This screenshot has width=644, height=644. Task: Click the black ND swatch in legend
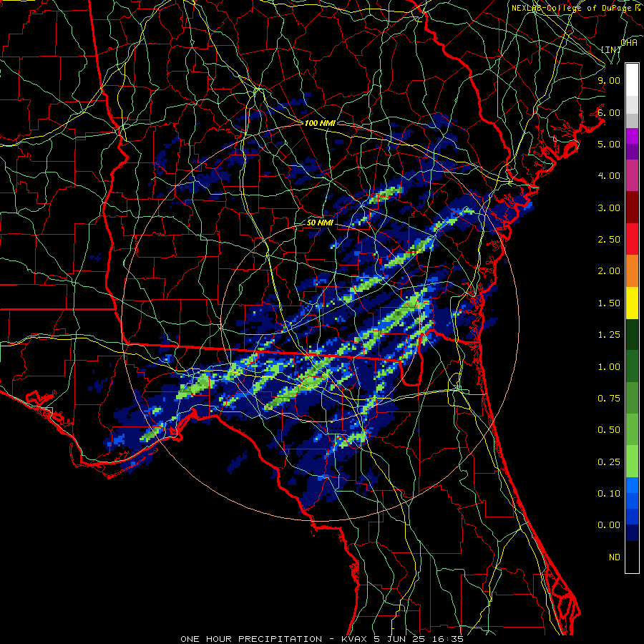coord(632,557)
